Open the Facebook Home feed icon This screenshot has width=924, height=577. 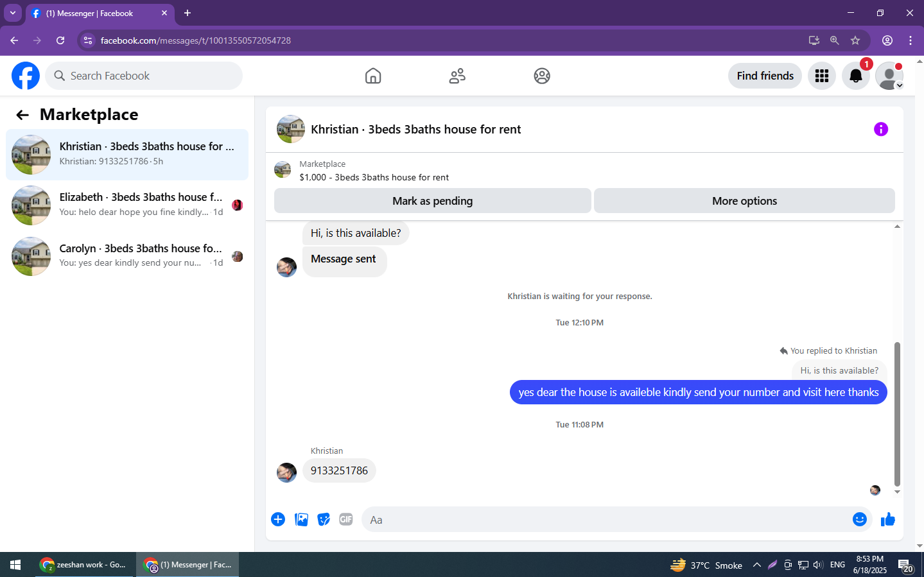(373, 76)
